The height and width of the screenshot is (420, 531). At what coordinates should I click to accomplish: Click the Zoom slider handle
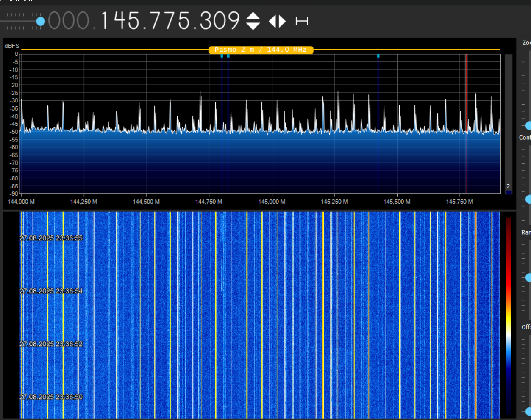point(528,125)
